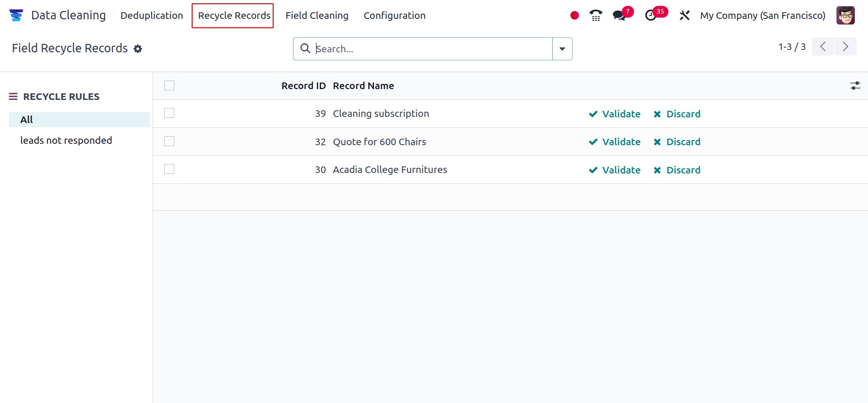Go to next page with the right chevron
This screenshot has width=868, height=403.
pos(845,47)
